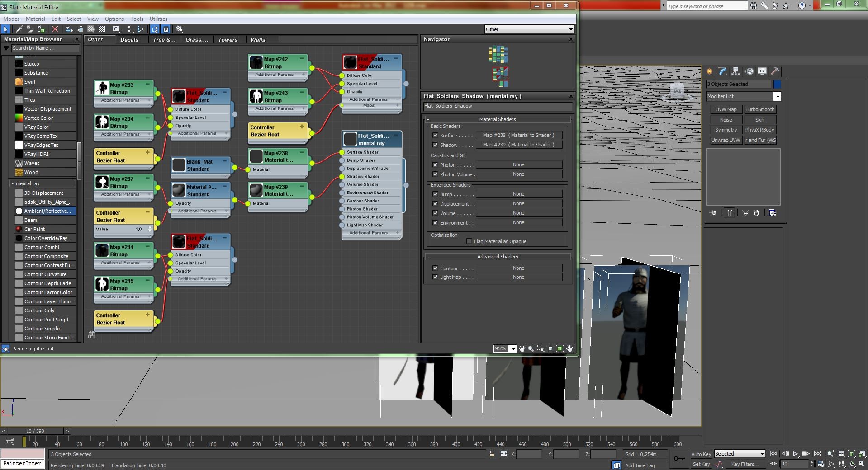
Task: Collapse the mental ray browser group
Action: click(12, 183)
